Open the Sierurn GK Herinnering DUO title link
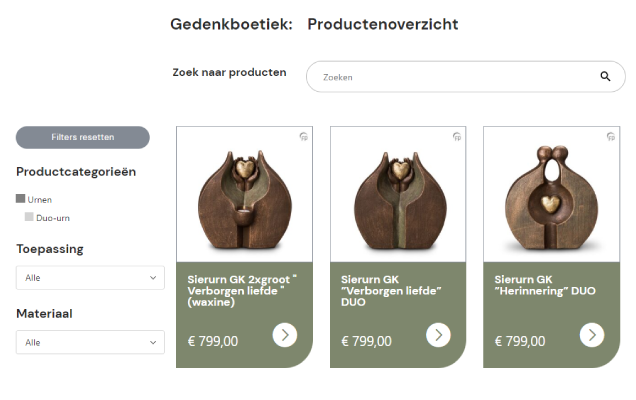This screenshot has width=636, height=400. click(x=543, y=285)
